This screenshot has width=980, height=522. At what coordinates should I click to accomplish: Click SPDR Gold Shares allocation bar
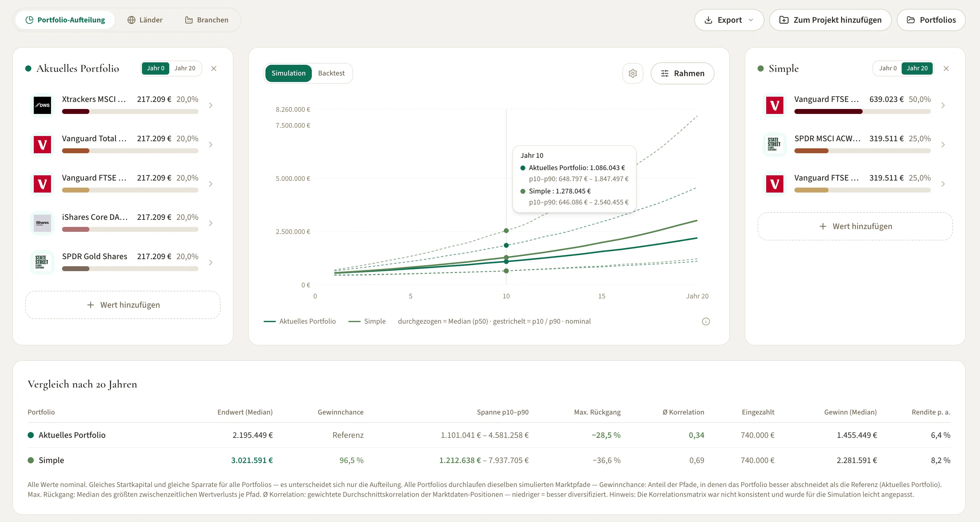130,269
